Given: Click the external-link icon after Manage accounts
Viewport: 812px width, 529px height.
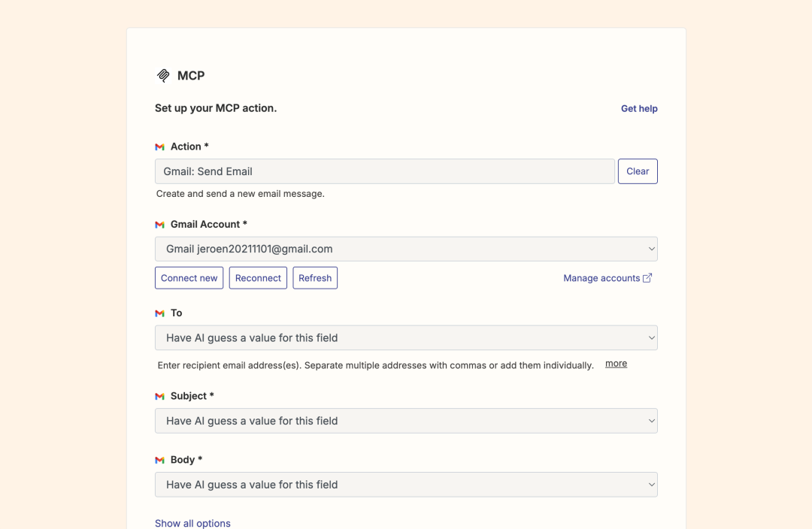Looking at the screenshot, I should (648, 277).
